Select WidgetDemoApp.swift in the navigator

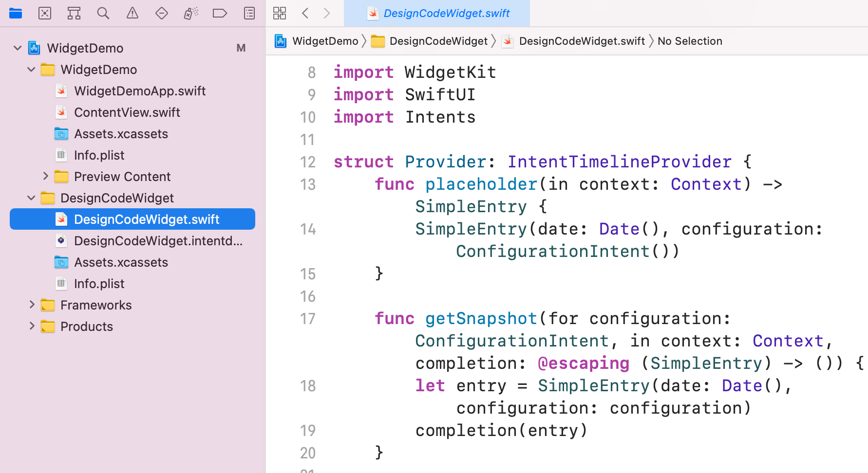(x=132, y=91)
